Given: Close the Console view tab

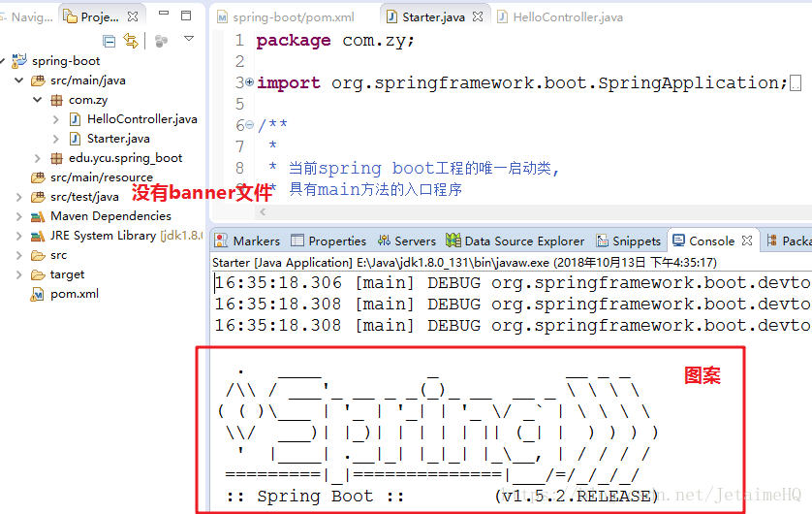Looking at the screenshot, I should pos(747,241).
